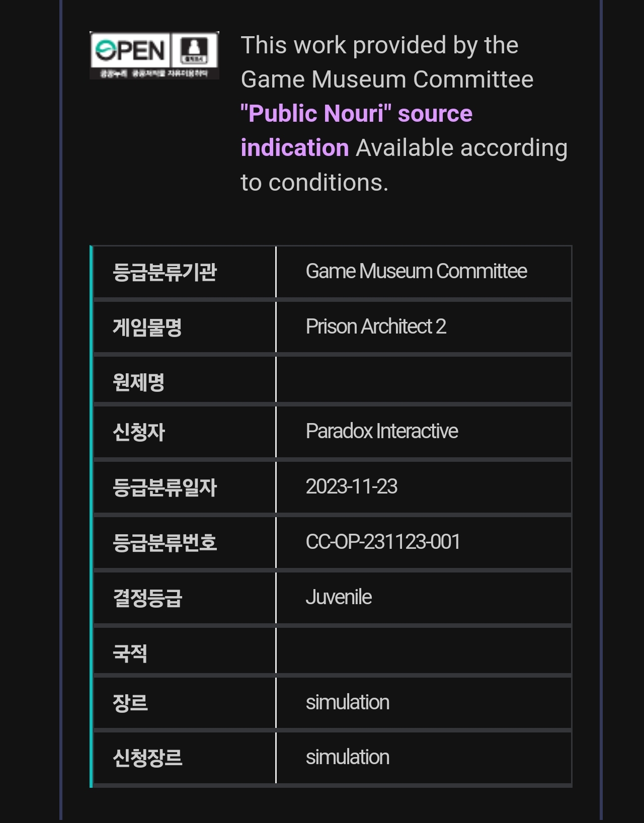Viewport: 644px width, 823px height.
Task: Click the 장르 row label
Action: (130, 703)
